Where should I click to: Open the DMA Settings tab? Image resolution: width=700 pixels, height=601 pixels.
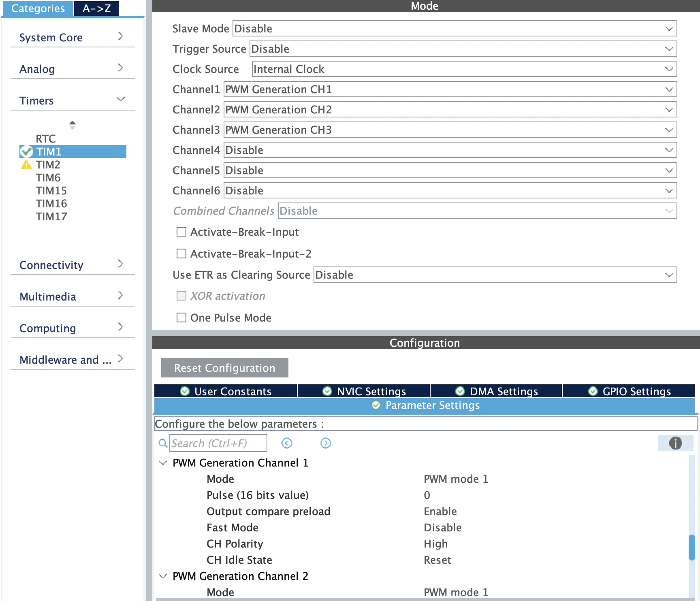(x=496, y=391)
